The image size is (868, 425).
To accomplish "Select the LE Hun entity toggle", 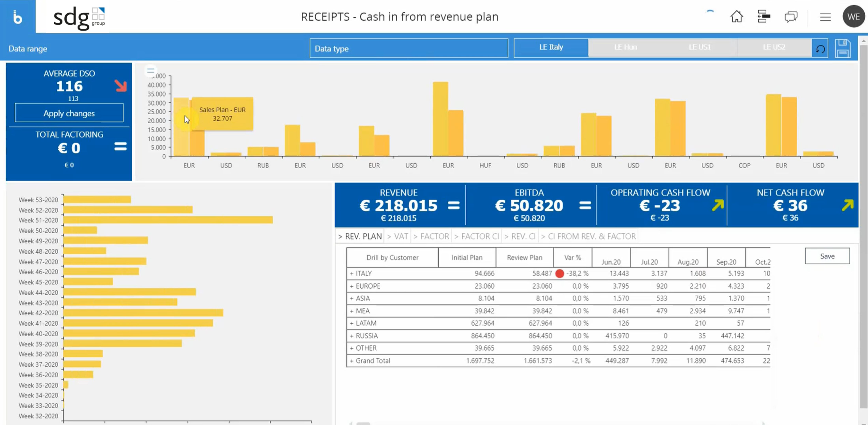I will click(x=625, y=47).
